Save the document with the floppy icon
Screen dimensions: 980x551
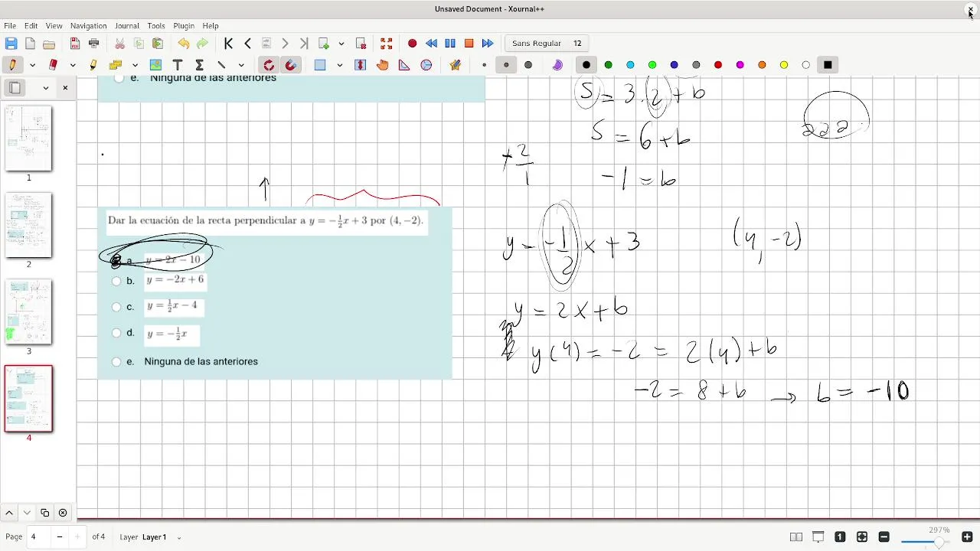click(11, 44)
